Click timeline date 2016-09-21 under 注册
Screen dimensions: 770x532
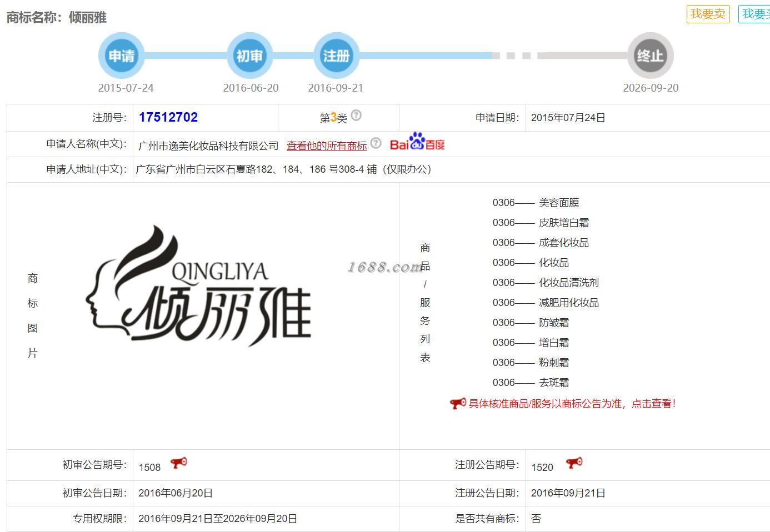pos(336,88)
